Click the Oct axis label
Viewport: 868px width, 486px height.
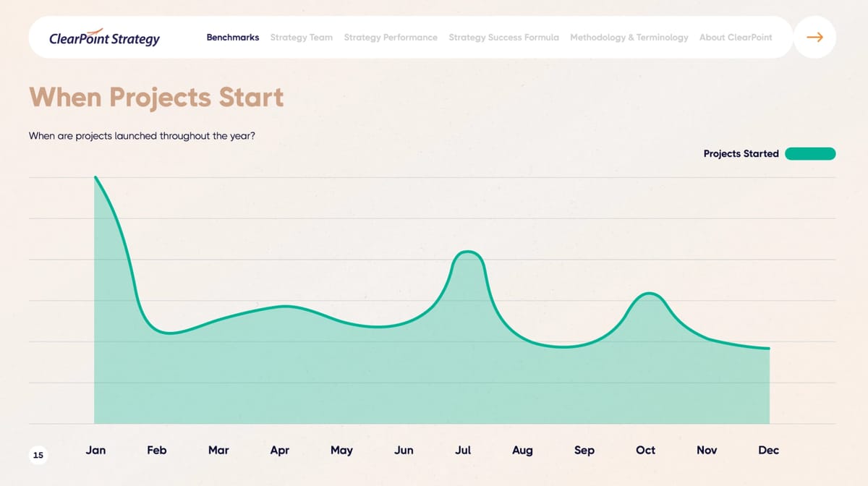pyautogui.click(x=645, y=450)
